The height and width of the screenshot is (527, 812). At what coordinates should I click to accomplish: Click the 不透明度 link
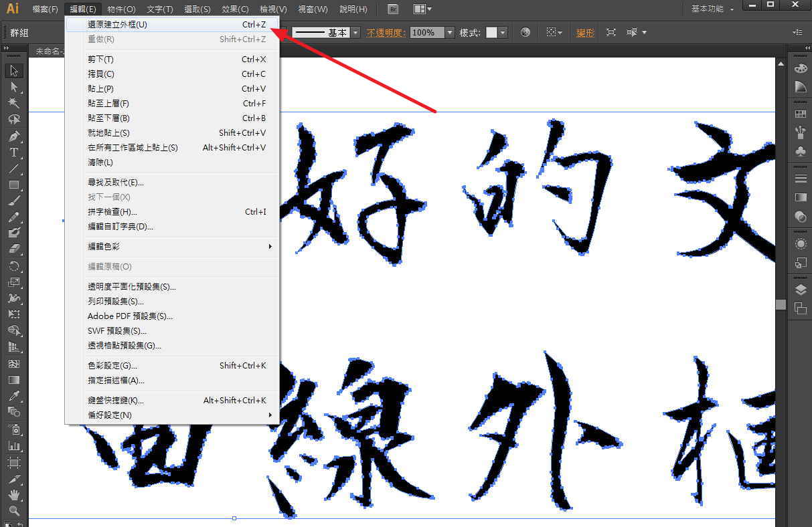coord(386,32)
